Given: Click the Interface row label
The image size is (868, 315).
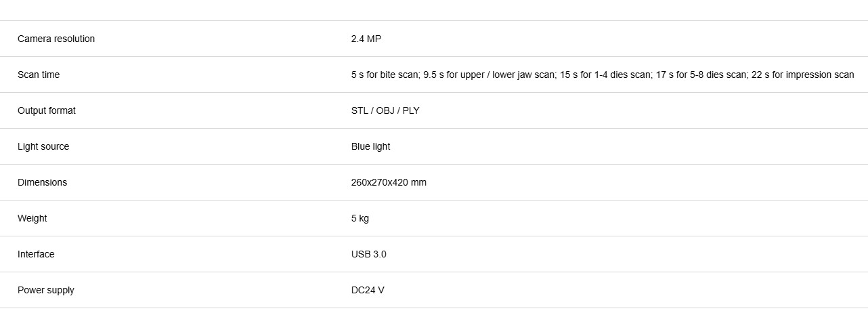Looking at the screenshot, I should point(36,255).
